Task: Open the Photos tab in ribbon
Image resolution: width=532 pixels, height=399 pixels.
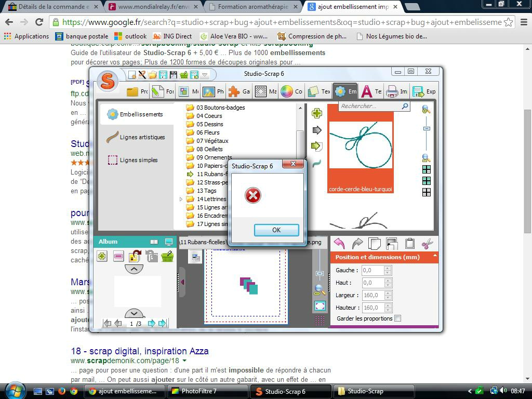Action: click(x=213, y=91)
